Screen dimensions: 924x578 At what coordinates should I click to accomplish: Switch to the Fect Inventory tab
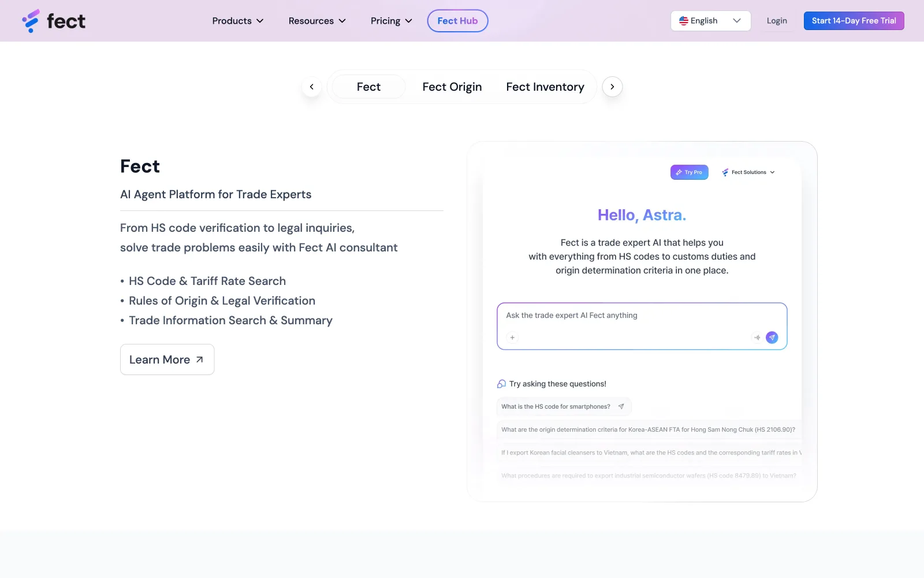click(x=545, y=87)
